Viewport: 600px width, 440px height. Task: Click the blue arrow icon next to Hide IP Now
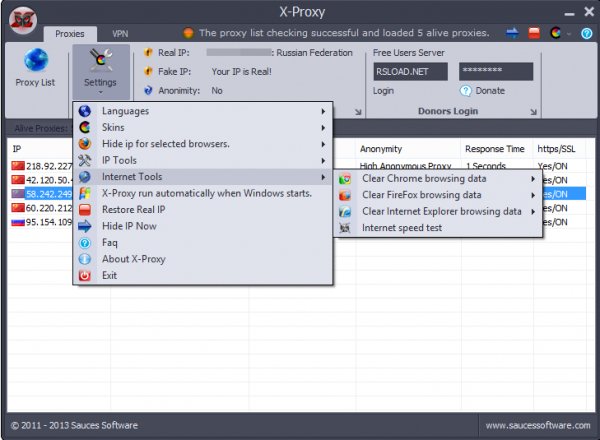85,226
